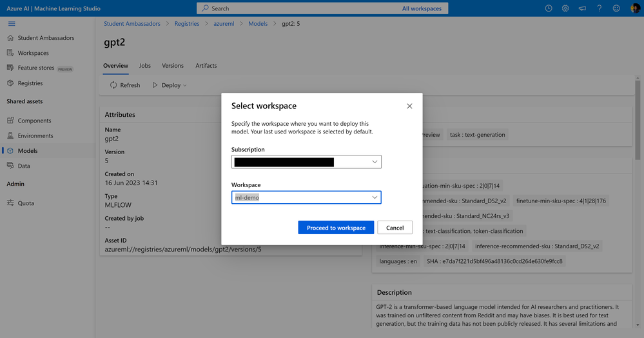
Task: Close the Select workspace dialog
Action: click(x=409, y=106)
